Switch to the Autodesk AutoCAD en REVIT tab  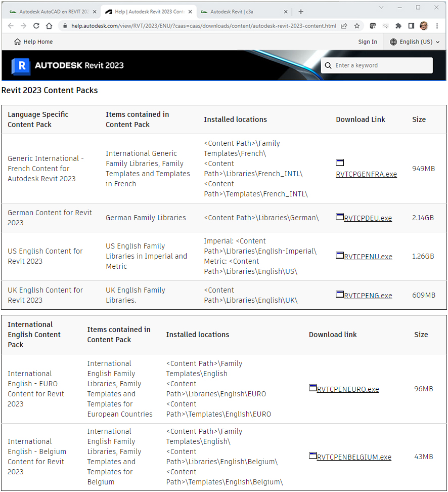pos(52,12)
